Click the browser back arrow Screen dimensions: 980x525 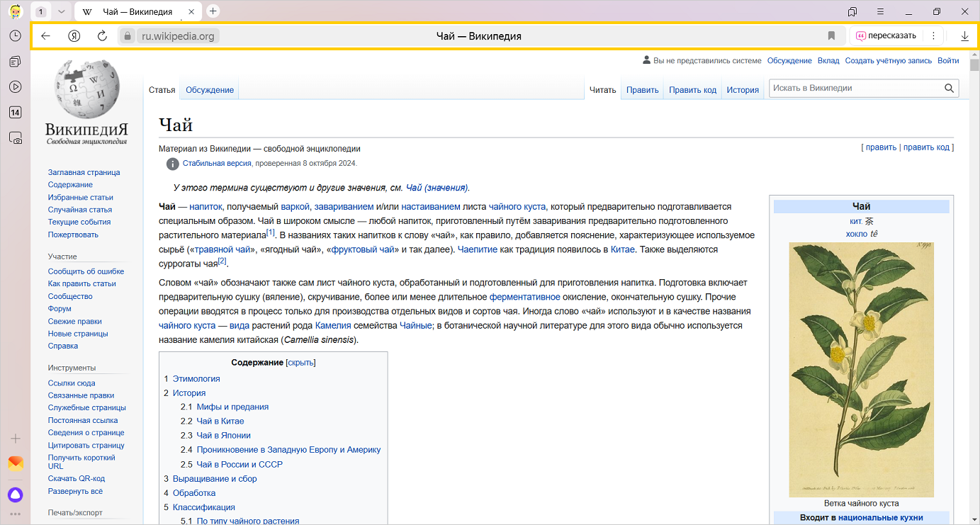(45, 35)
